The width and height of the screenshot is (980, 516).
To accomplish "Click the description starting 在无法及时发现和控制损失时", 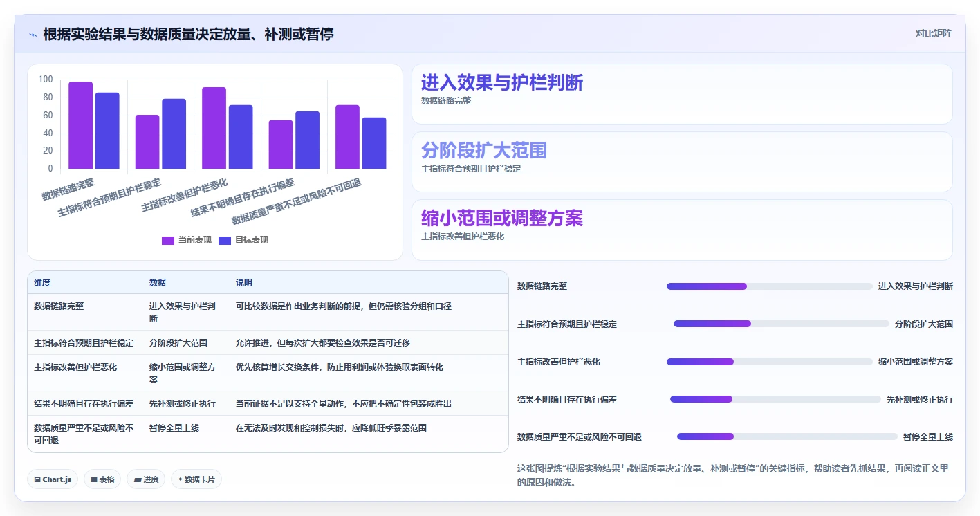I will 331,427.
